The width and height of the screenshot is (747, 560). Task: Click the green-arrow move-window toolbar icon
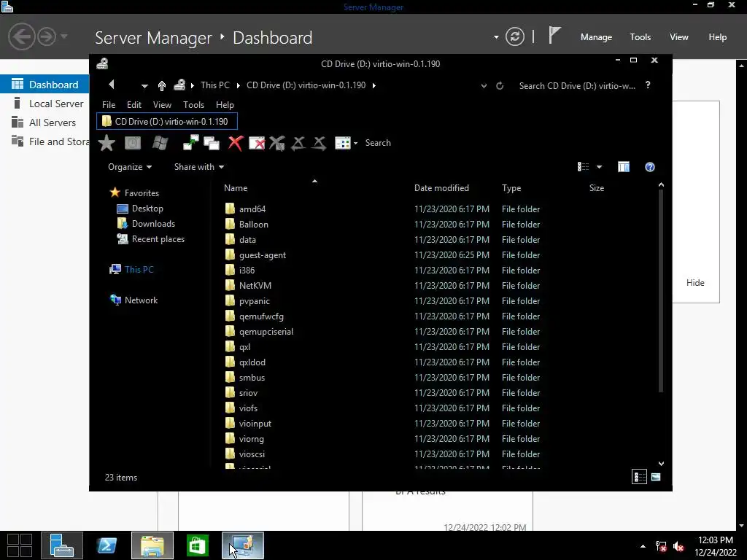coord(191,143)
